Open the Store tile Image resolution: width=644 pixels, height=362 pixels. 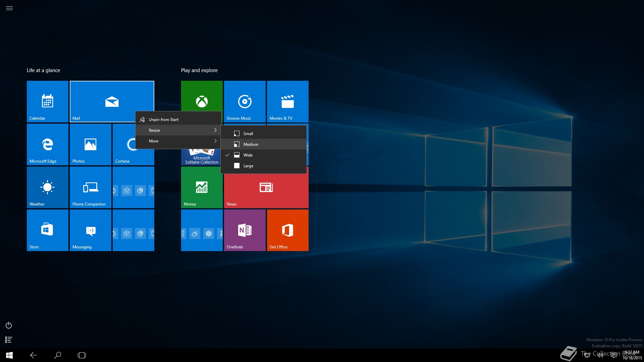tap(48, 230)
